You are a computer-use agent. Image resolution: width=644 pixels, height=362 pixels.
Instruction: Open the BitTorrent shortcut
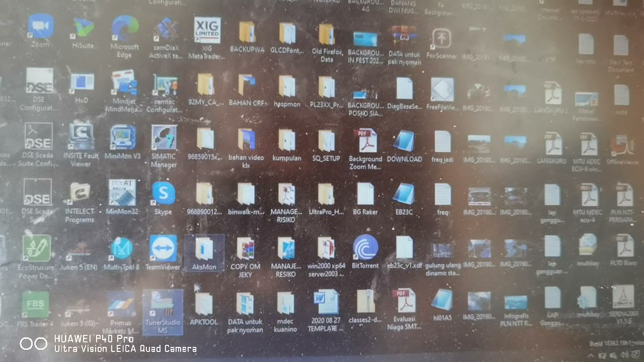pyautogui.click(x=365, y=252)
